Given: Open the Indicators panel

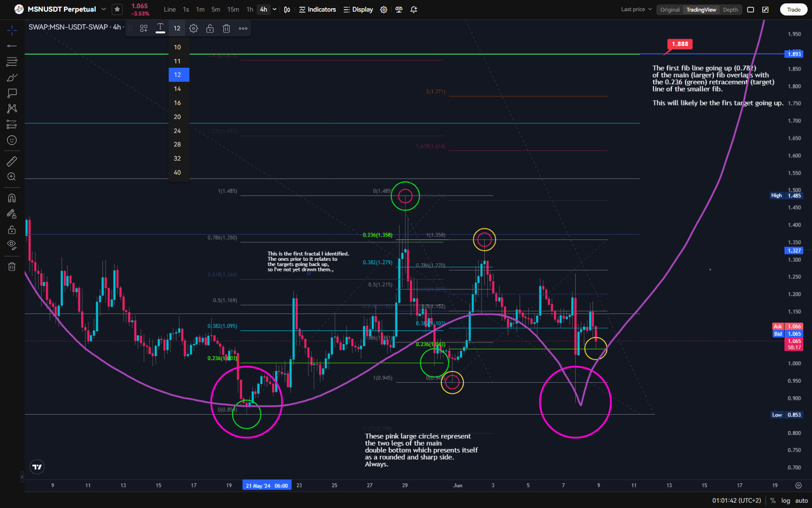Looking at the screenshot, I should tap(318, 9).
